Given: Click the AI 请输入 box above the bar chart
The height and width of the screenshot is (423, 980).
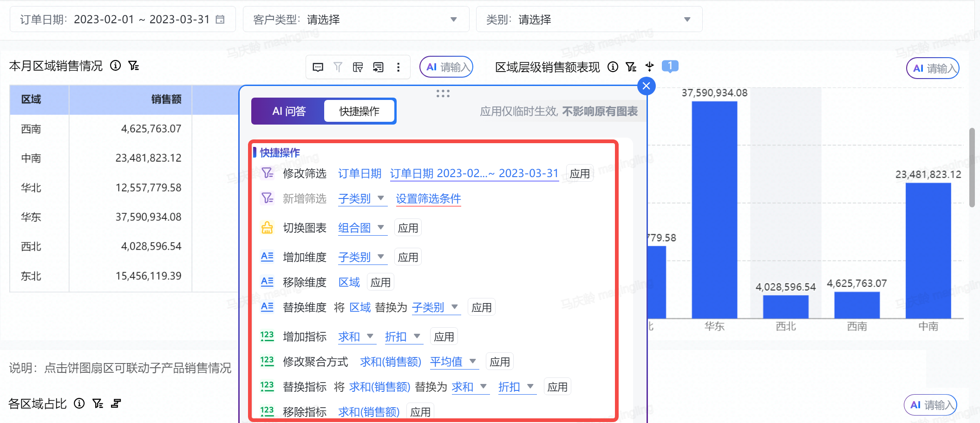Looking at the screenshot, I should (933, 68).
